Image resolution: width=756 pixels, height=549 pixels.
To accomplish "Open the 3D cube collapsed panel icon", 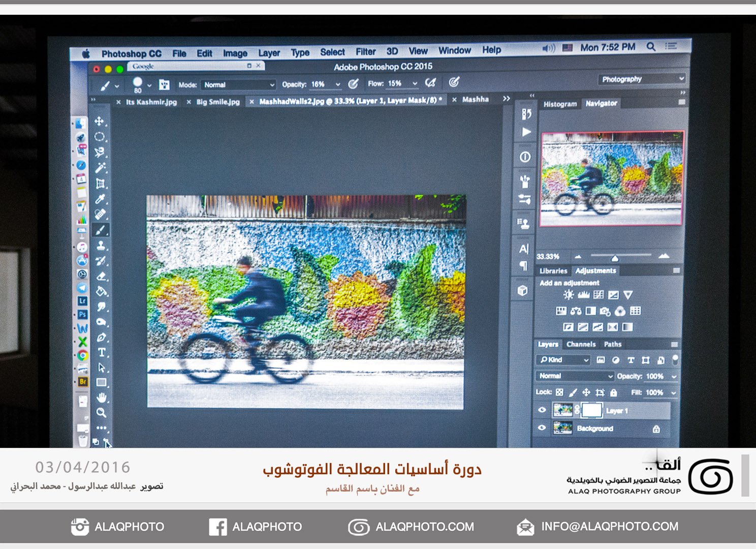I will pos(523,290).
